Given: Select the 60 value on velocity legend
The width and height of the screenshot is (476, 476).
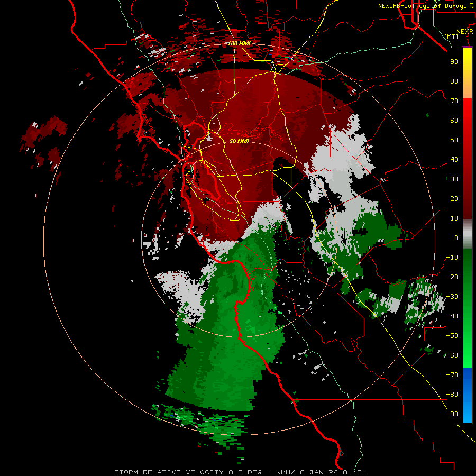Looking at the screenshot, I should (x=454, y=120).
